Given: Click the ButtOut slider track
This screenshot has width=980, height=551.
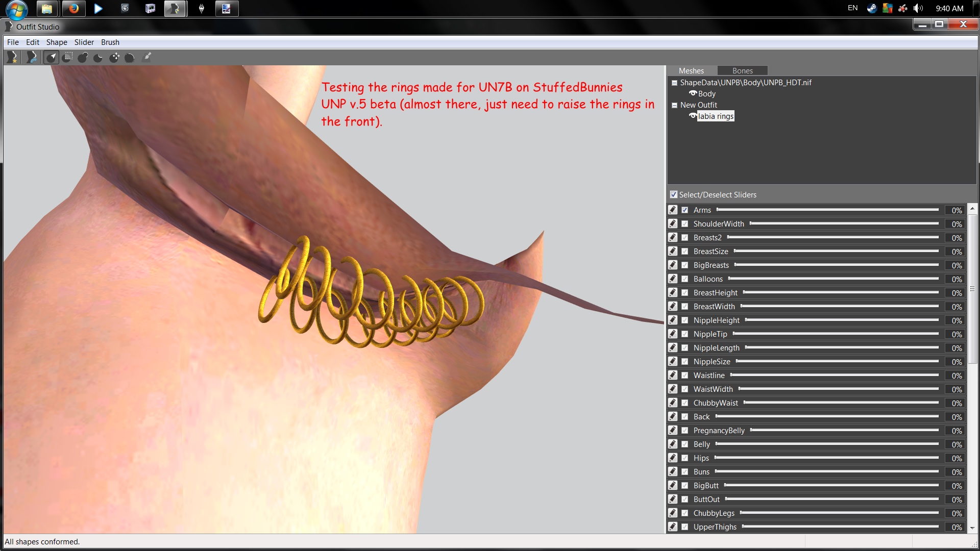Looking at the screenshot, I should 832,499.
